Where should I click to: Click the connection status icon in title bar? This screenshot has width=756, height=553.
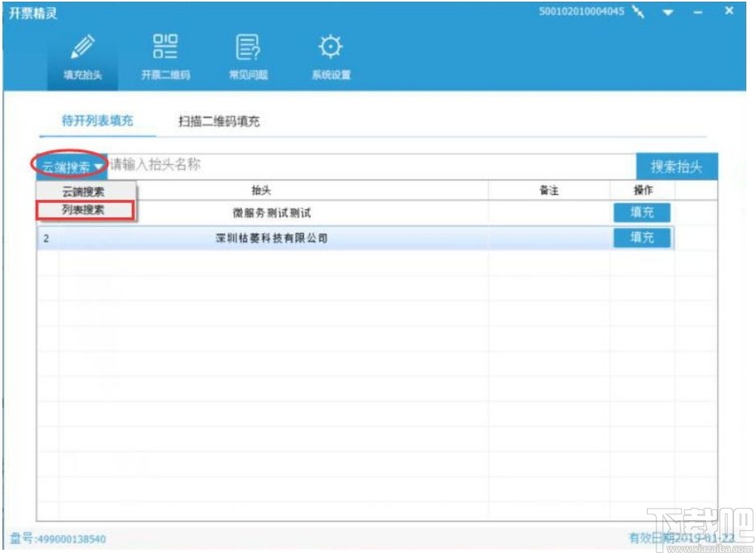(x=639, y=12)
